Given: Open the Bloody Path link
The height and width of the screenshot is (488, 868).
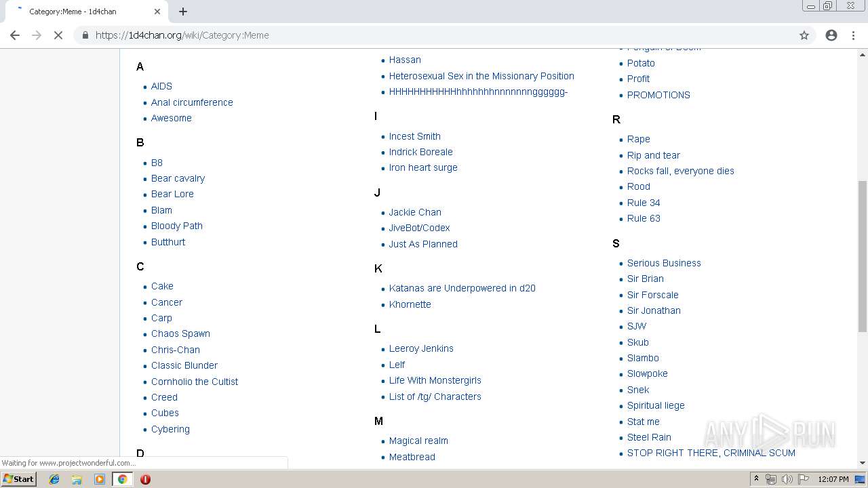Looking at the screenshot, I should (177, 226).
